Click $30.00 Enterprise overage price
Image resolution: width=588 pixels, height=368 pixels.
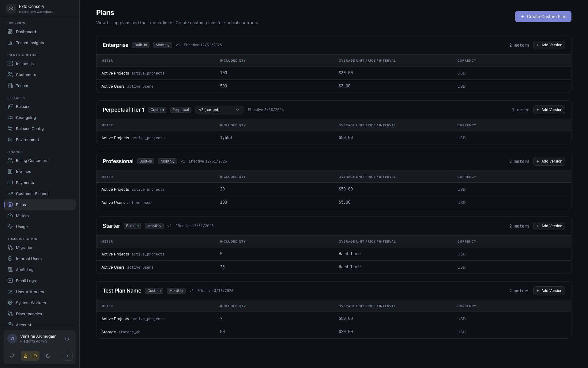click(346, 73)
